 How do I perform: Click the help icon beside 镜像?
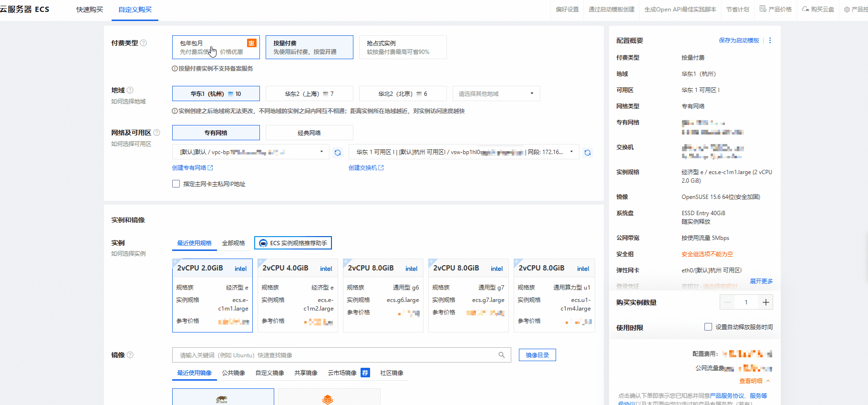pos(130,355)
